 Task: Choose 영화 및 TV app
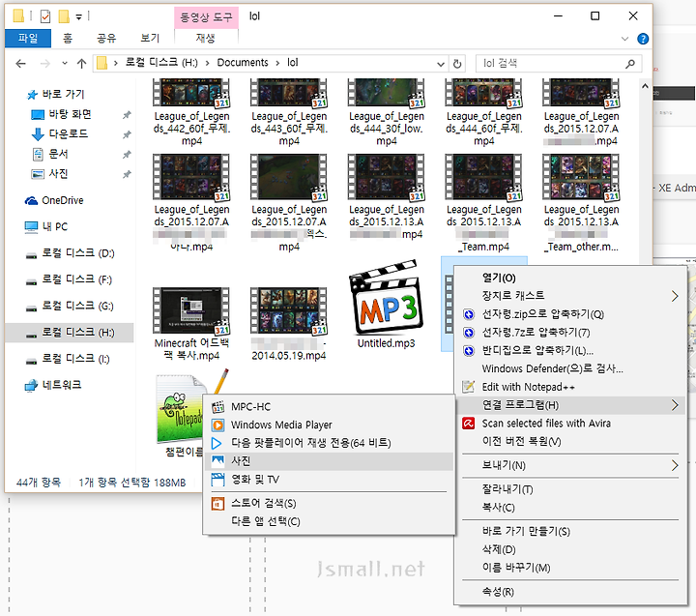329,480
